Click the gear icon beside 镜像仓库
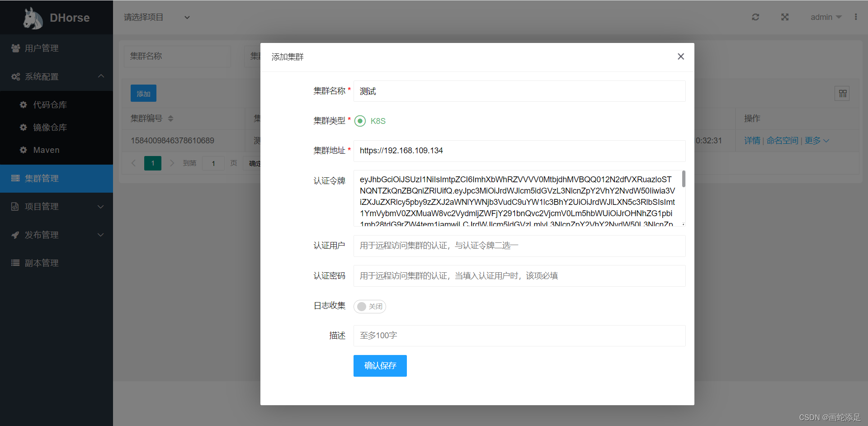The width and height of the screenshot is (868, 426). (x=24, y=128)
